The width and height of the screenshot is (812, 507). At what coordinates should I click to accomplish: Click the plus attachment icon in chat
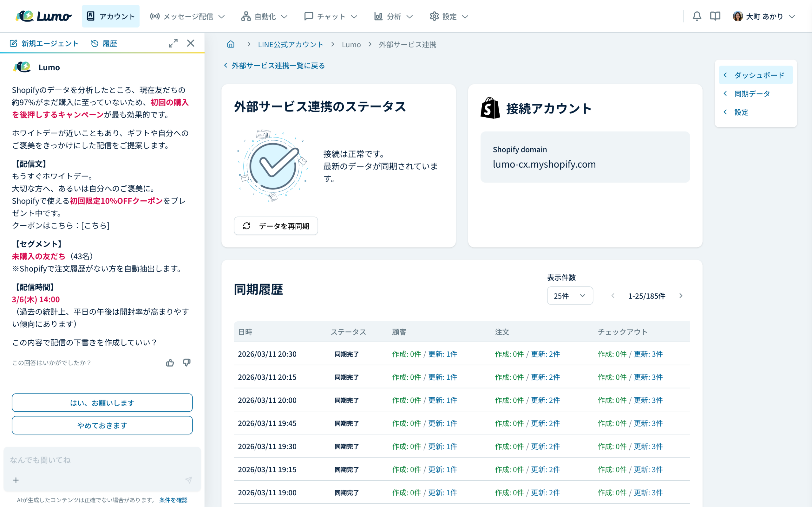(16, 480)
